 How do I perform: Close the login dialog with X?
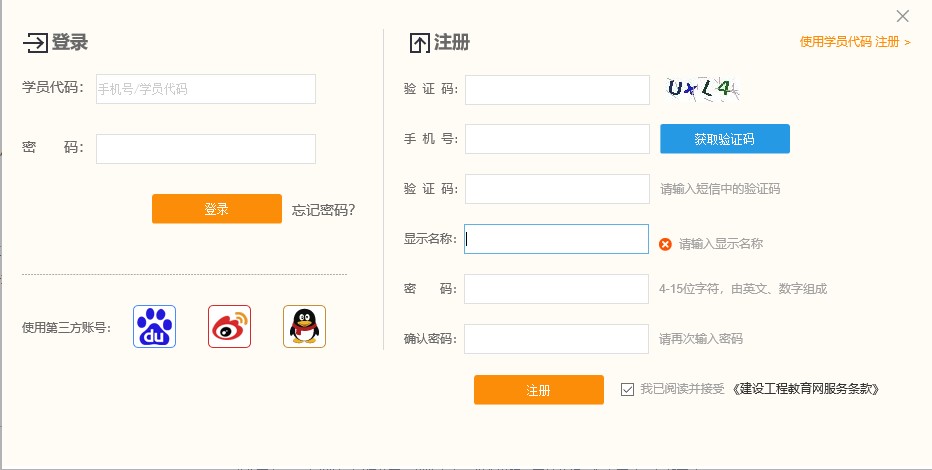click(903, 16)
